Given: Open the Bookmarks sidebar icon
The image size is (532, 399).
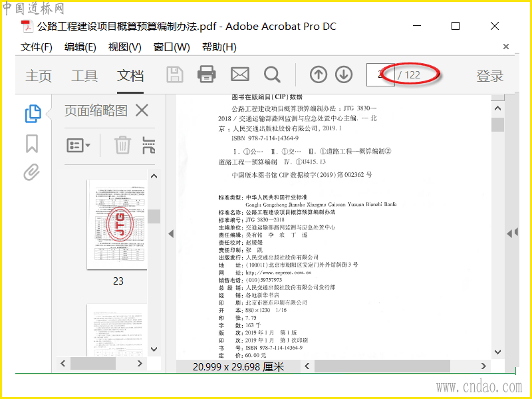Looking at the screenshot, I should tap(32, 144).
